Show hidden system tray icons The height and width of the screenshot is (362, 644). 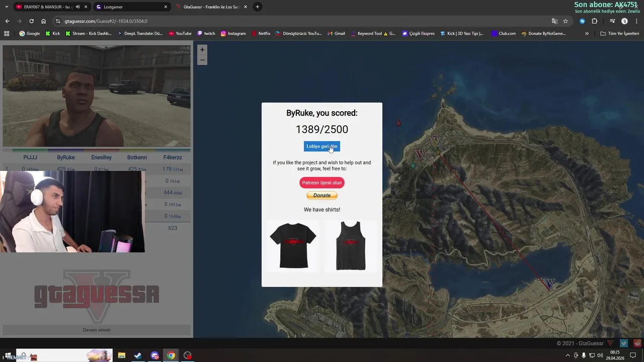click(x=568, y=355)
